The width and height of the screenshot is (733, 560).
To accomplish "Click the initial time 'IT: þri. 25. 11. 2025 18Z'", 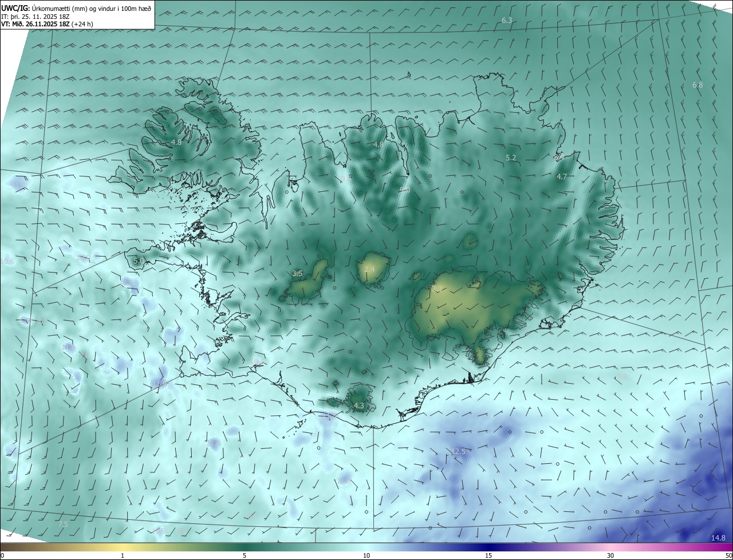I will [35, 16].
